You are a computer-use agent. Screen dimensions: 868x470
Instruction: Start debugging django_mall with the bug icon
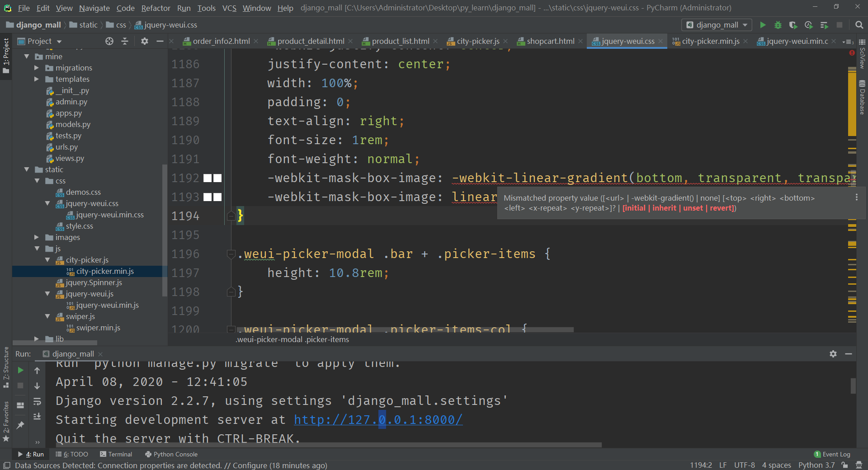[x=778, y=25]
